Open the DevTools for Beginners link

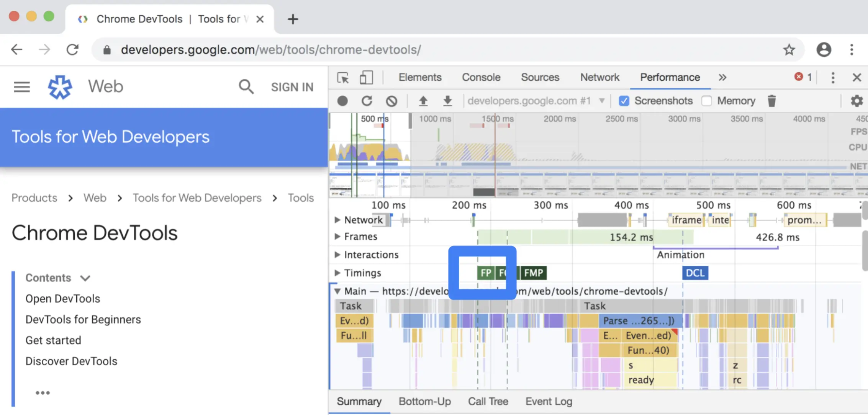83,319
